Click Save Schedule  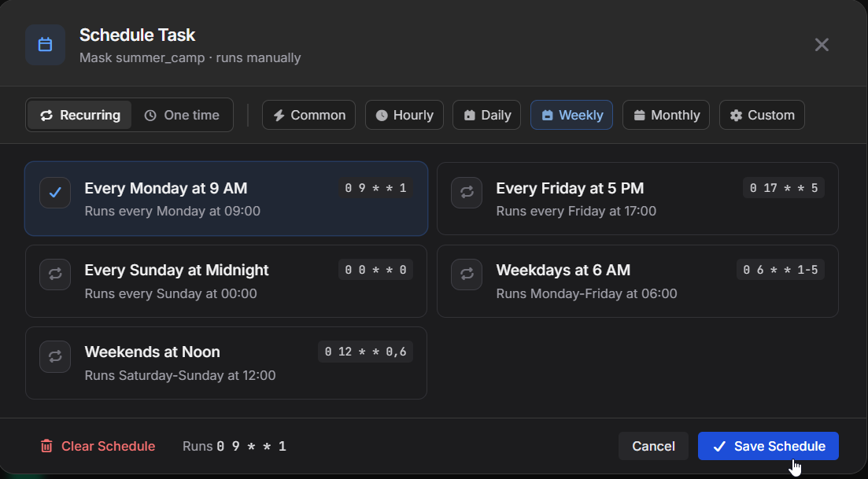click(x=768, y=446)
